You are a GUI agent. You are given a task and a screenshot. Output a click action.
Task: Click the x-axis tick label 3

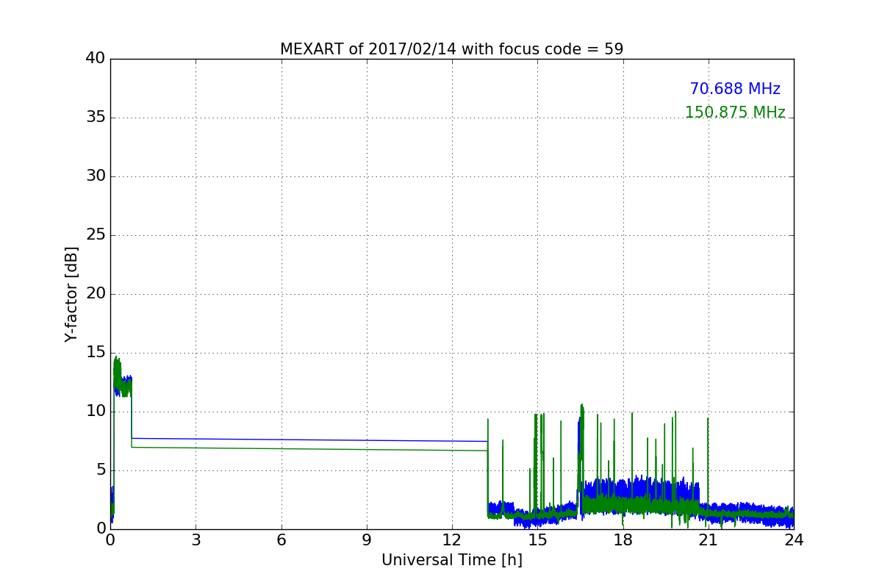click(196, 539)
